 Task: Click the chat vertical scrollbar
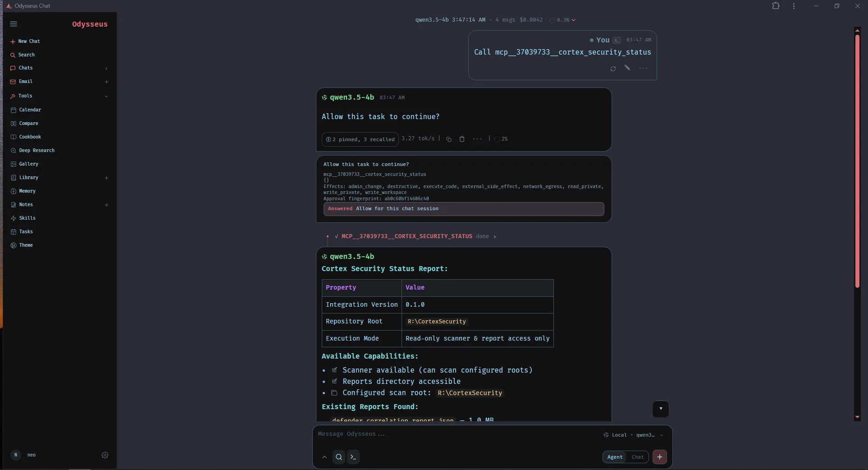pyautogui.click(x=857, y=161)
